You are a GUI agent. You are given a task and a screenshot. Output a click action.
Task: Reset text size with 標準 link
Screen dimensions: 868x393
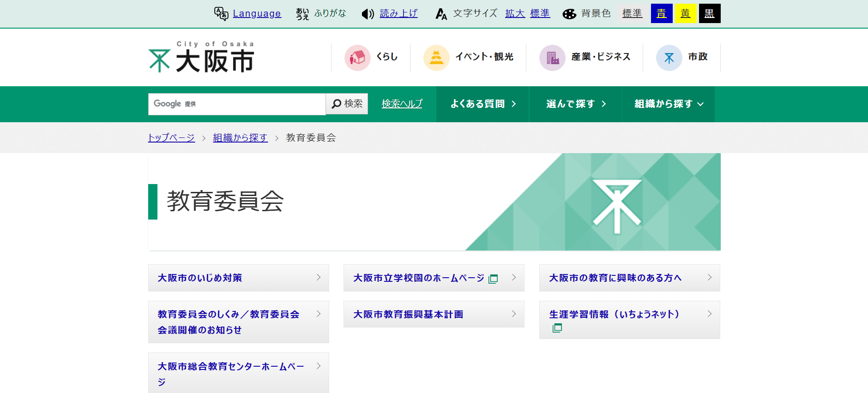[540, 13]
